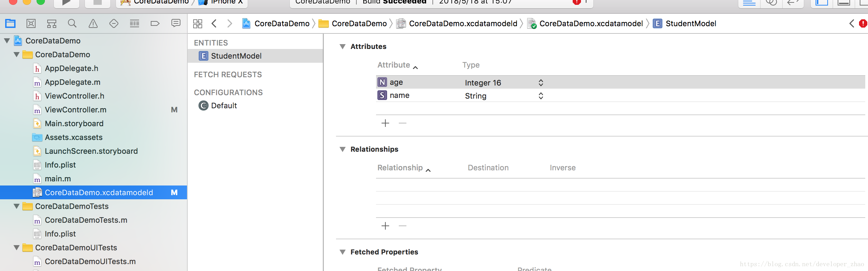Click CoreDataDemo.xcdatamodel in jump bar
The image size is (868, 271).
tap(585, 23)
